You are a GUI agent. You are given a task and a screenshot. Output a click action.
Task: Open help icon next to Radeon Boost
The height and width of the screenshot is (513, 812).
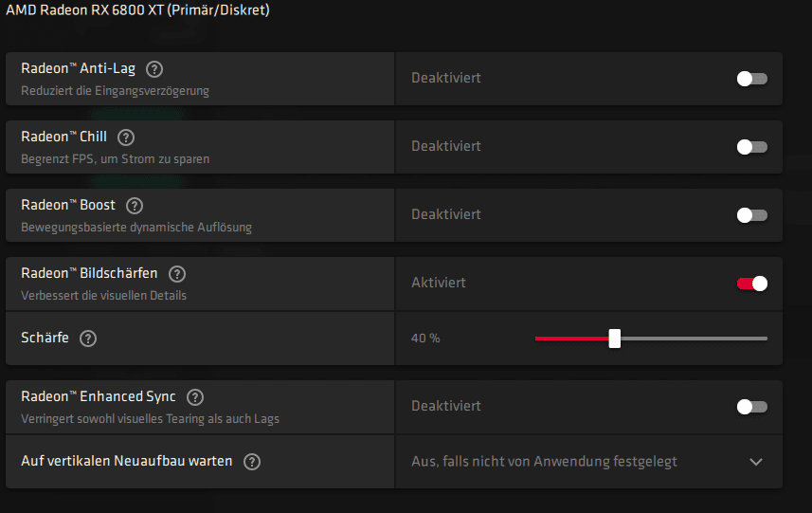135,206
